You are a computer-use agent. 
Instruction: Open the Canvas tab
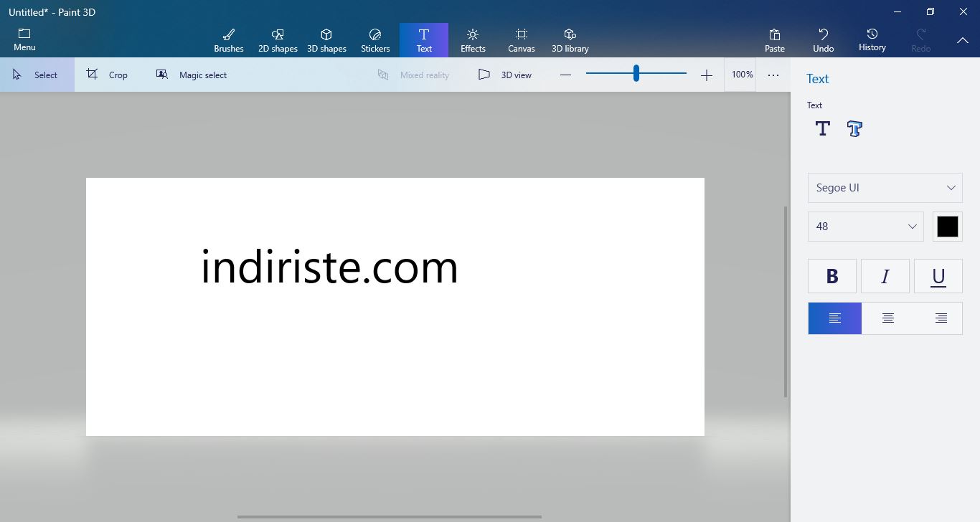(x=522, y=40)
